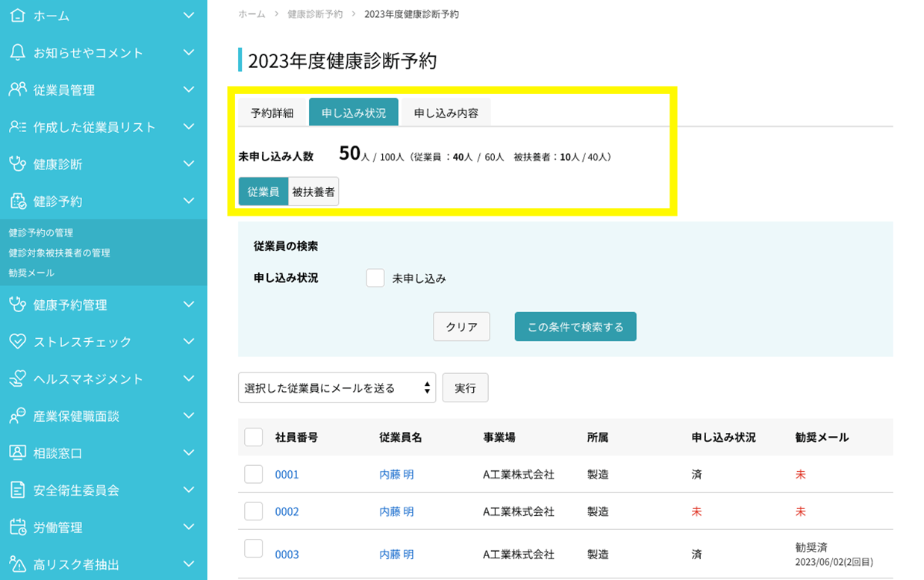Switch to 従業員 toggle button

[x=263, y=191]
